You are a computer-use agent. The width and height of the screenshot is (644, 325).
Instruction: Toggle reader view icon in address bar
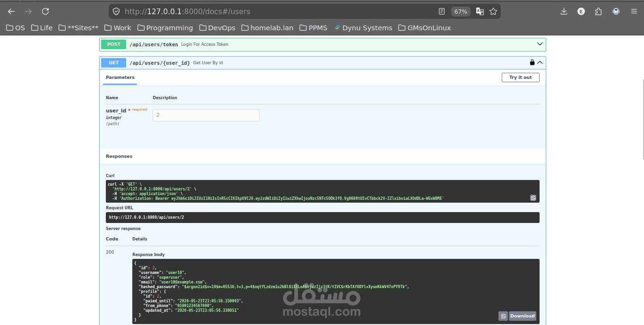442,11
